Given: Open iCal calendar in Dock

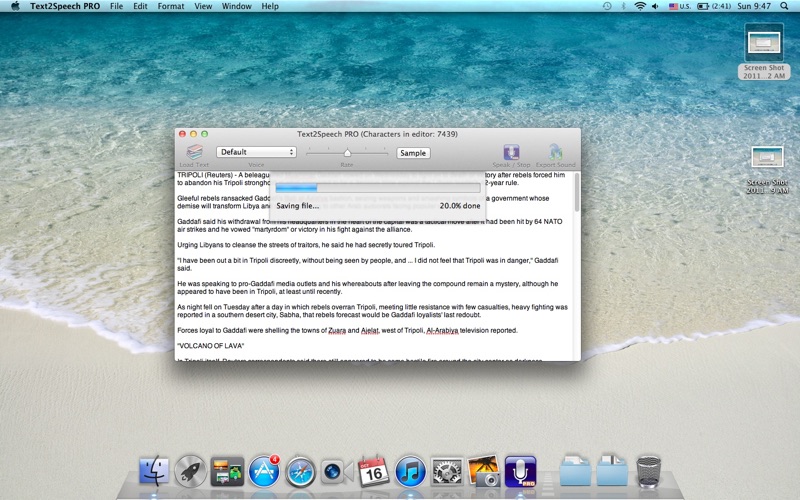Looking at the screenshot, I should tap(373, 471).
